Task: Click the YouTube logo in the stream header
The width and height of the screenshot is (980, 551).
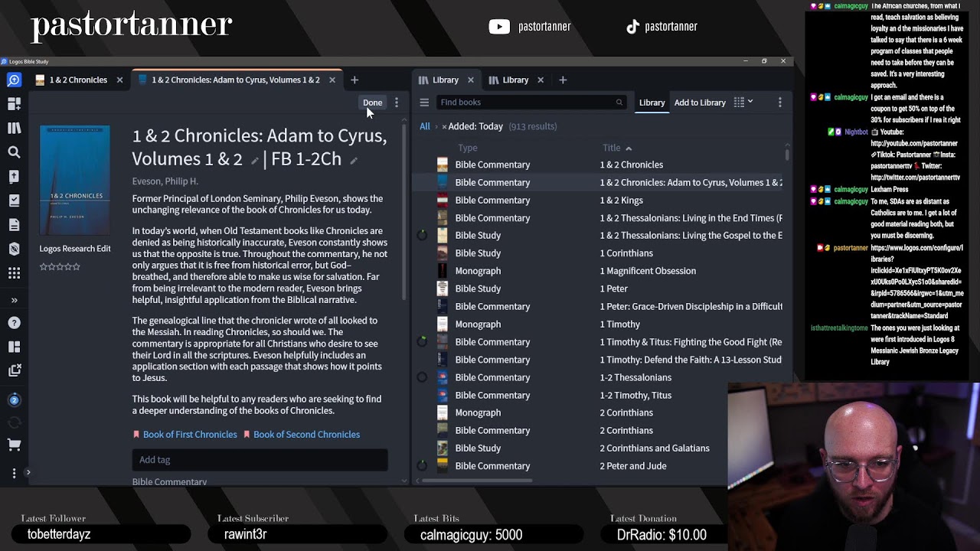Action: pyautogui.click(x=499, y=27)
